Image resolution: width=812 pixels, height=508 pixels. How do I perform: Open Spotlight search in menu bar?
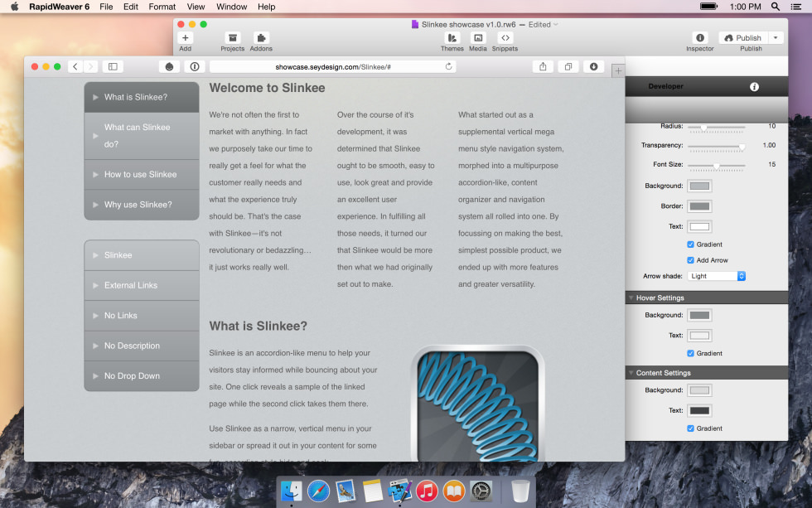776,7
